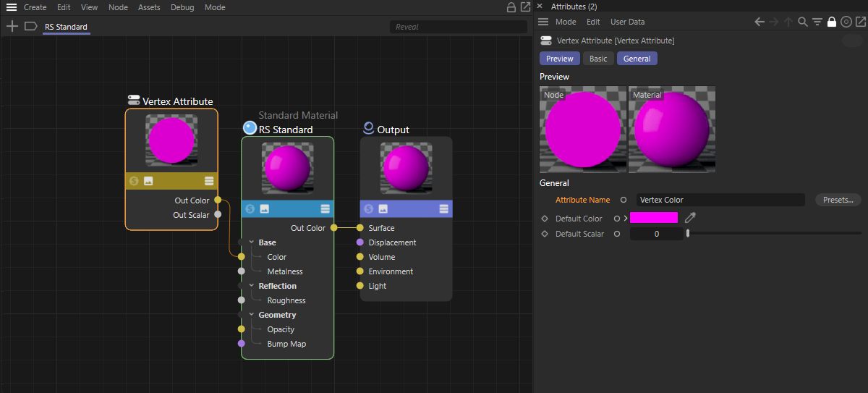This screenshot has width=868, height=393.
Task: Click the back arrow in Attributes panel
Action: pyautogui.click(x=759, y=22)
